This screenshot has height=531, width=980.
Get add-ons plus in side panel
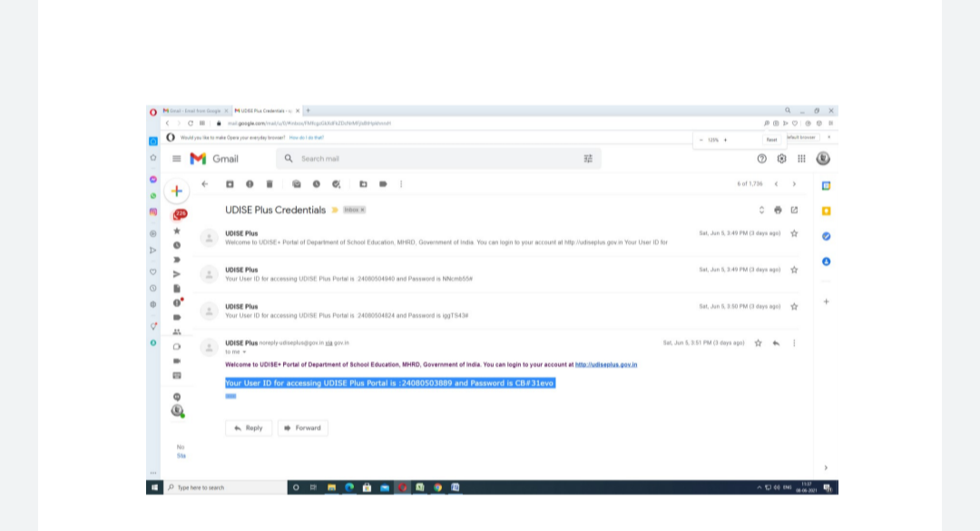827,301
